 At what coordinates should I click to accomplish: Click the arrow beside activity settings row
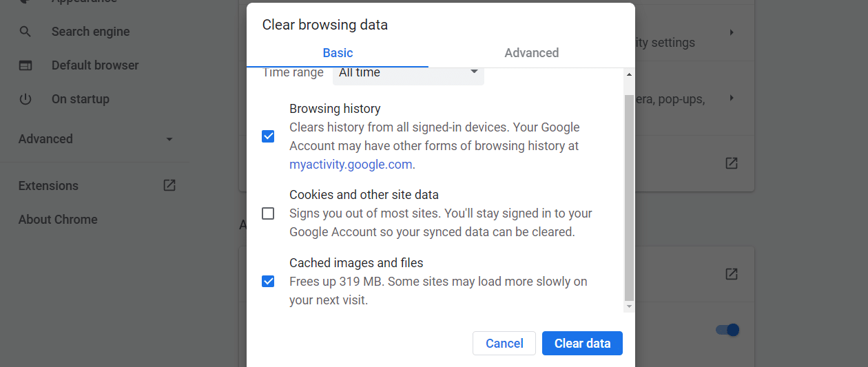732,32
